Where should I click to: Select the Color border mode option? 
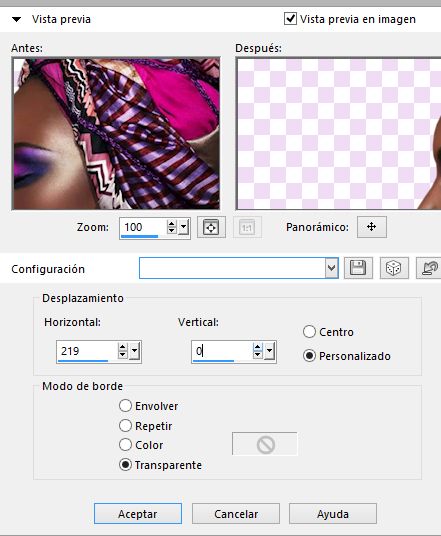pyautogui.click(x=125, y=445)
